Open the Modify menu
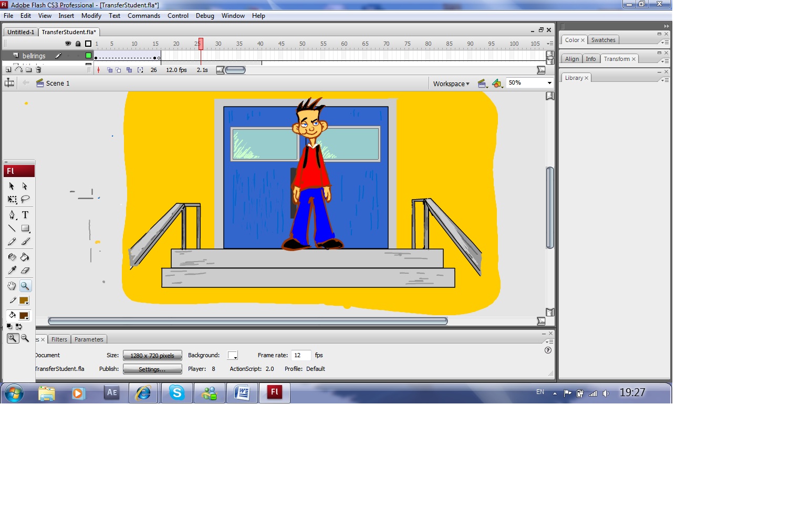The width and height of the screenshot is (812, 508). (91, 16)
